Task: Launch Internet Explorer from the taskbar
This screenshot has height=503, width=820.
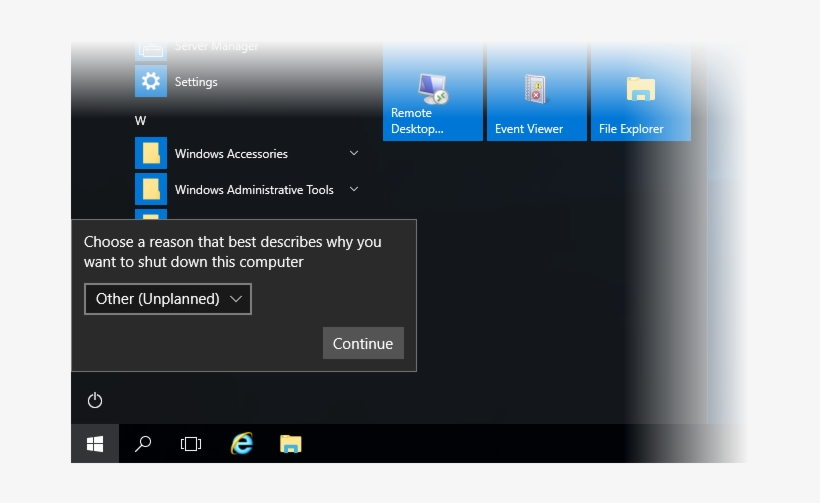Action: (242, 444)
